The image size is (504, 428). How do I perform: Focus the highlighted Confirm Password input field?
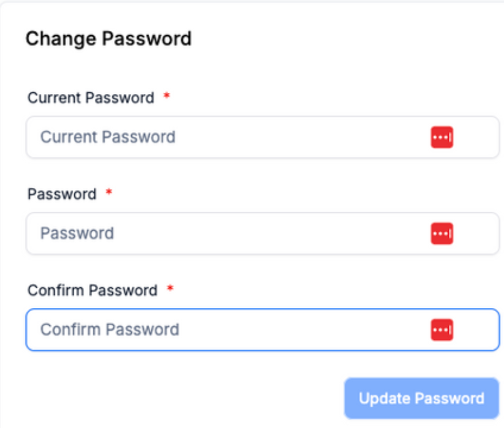click(263, 330)
